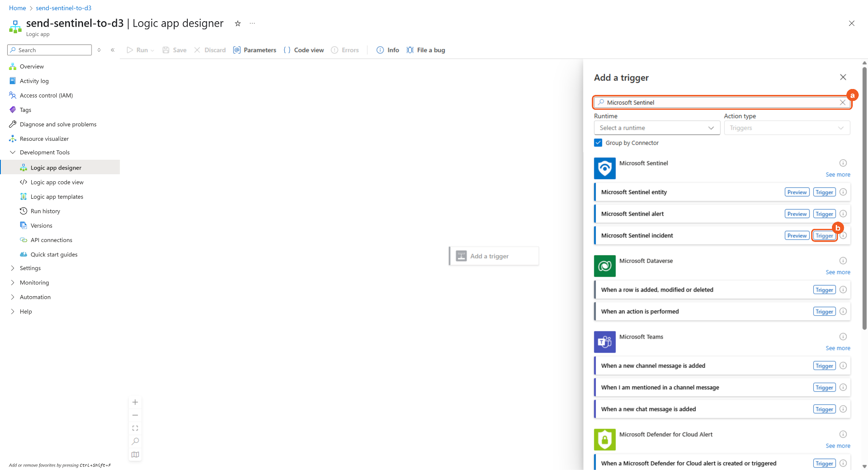Click See more under Microsoft Dataverse
The image size is (868, 470).
[837, 272]
